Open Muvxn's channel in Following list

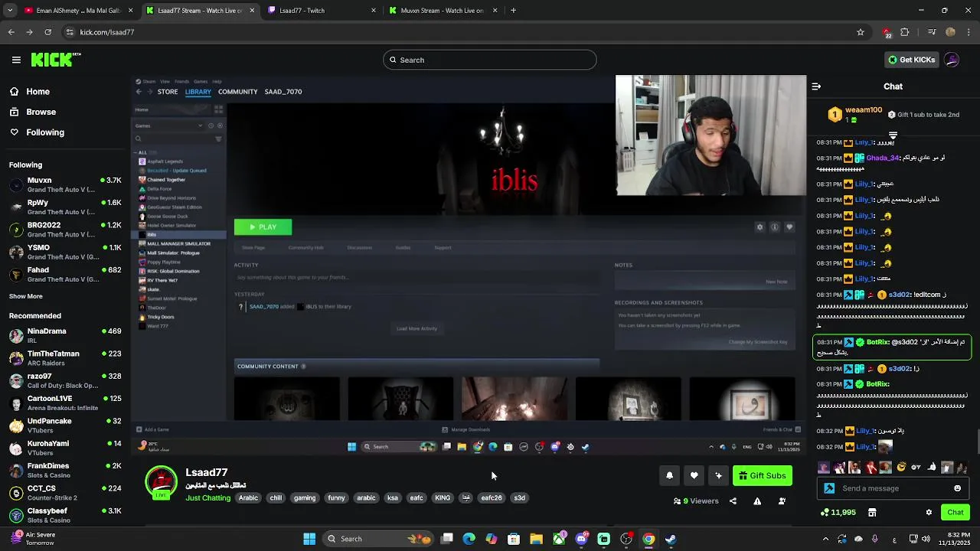(x=65, y=184)
